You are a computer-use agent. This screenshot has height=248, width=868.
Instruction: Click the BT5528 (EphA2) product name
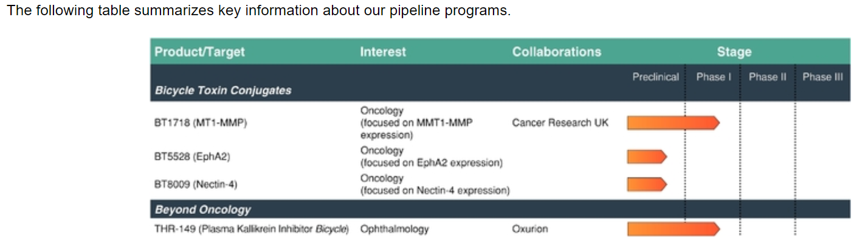coord(192,157)
